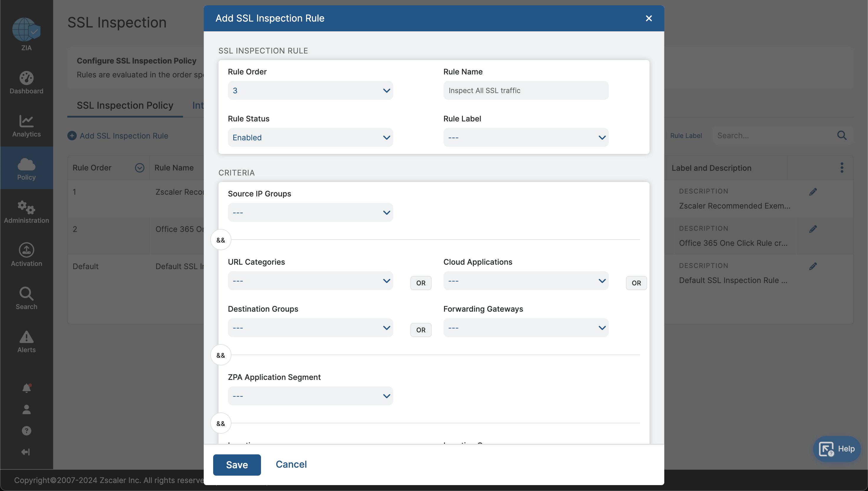Open the Analytics section in sidebar
Screen dimensions: 868x491
pos(26,126)
